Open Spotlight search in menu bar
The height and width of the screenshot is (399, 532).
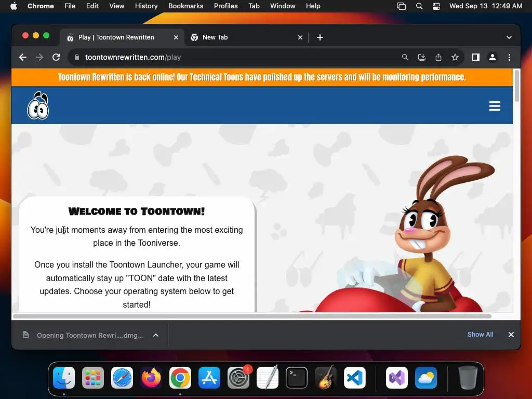pos(419,6)
